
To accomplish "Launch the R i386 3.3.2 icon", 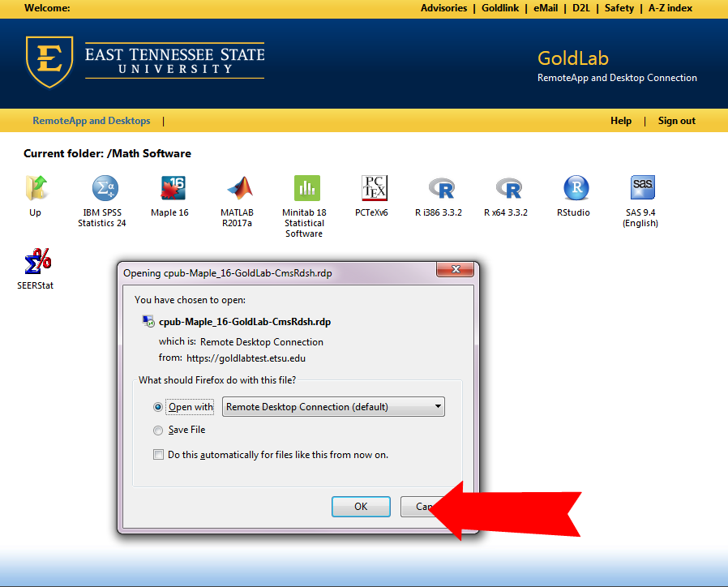I will pos(440,189).
